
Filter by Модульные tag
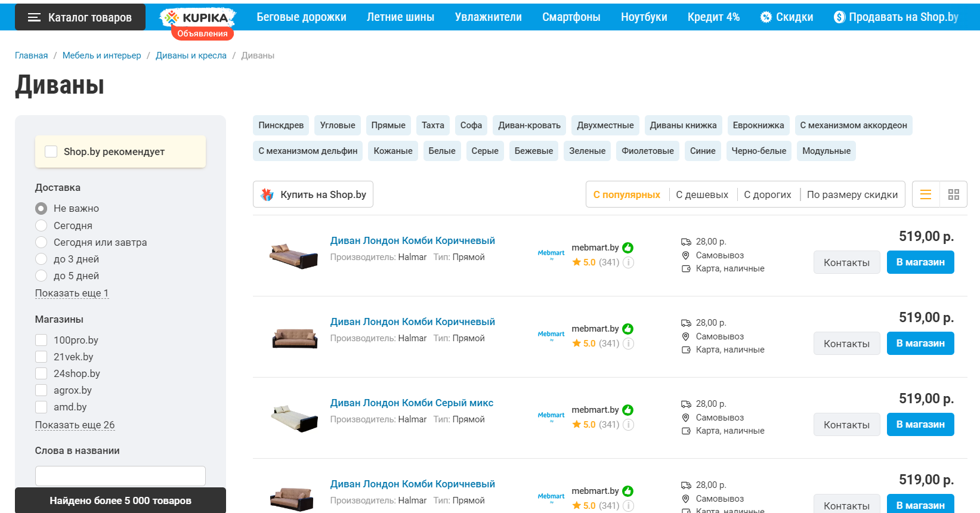(826, 151)
